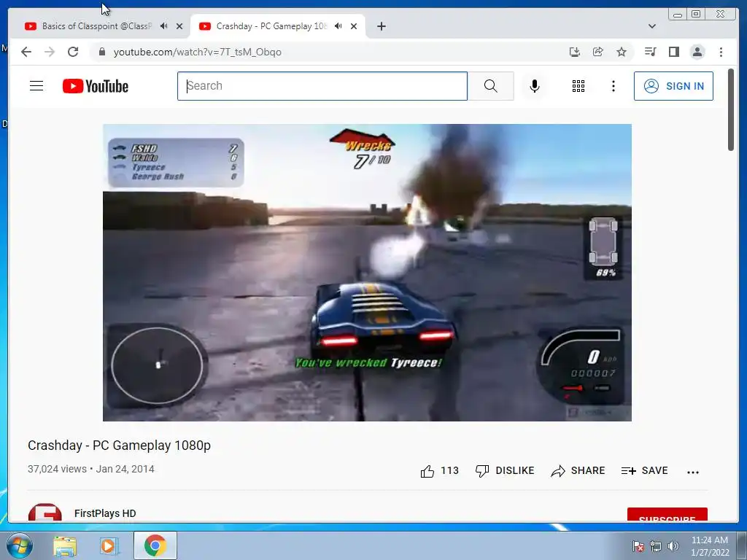
Task: Mute the Basics of Classpoint tab audio
Action: tap(164, 26)
